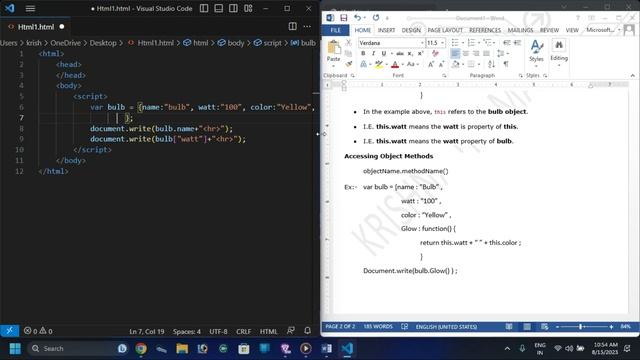Switch to the MAILINGS tab in Word

(x=520, y=30)
